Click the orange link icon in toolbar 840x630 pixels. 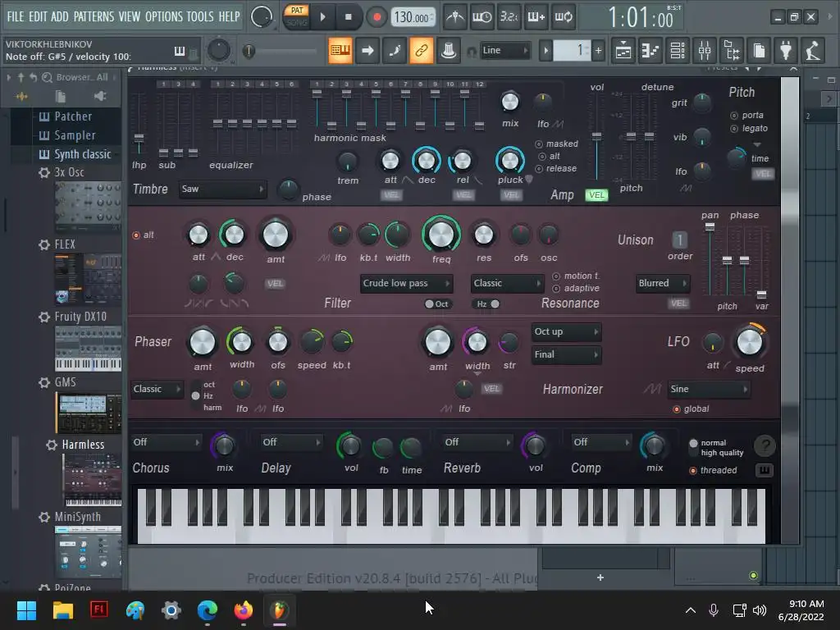click(x=422, y=51)
